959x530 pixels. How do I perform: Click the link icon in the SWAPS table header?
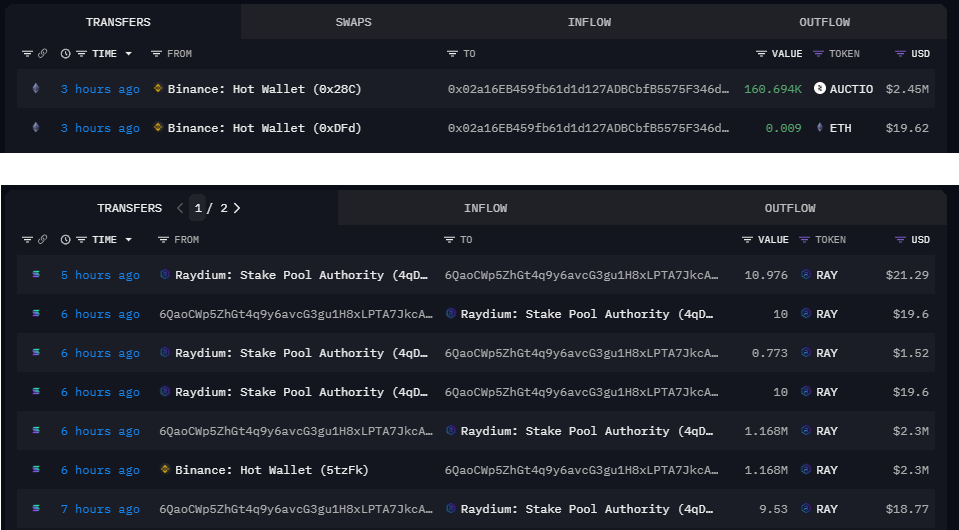[42, 53]
